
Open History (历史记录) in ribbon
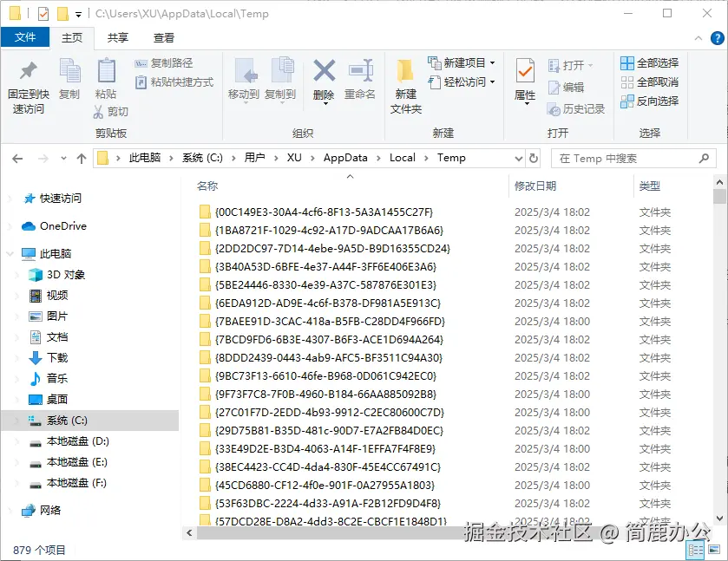pyautogui.click(x=575, y=109)
